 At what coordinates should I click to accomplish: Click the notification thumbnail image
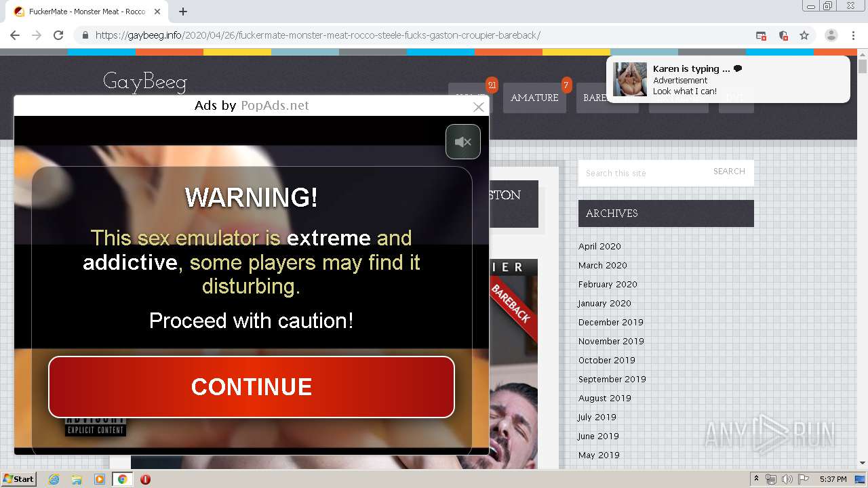coord(630,79)
